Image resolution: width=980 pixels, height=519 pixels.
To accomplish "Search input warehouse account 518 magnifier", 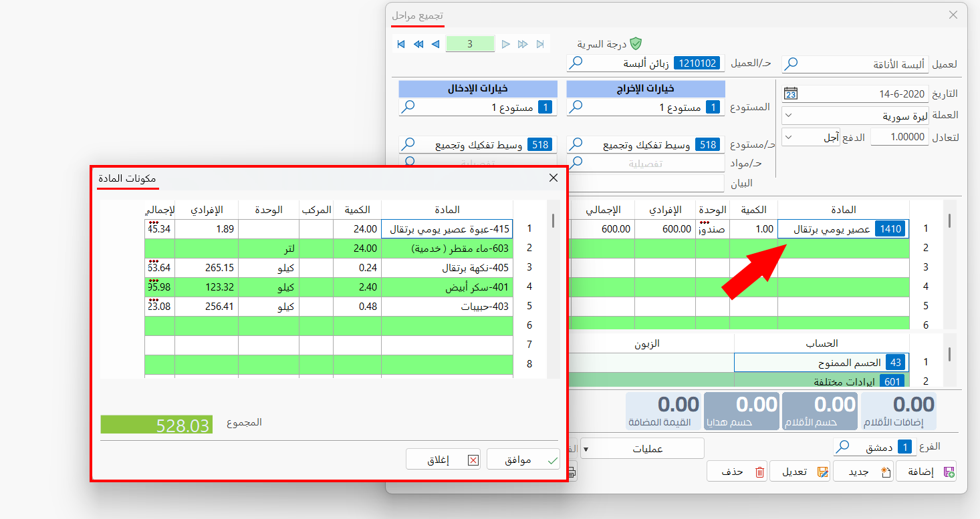I will click(408, 144).
